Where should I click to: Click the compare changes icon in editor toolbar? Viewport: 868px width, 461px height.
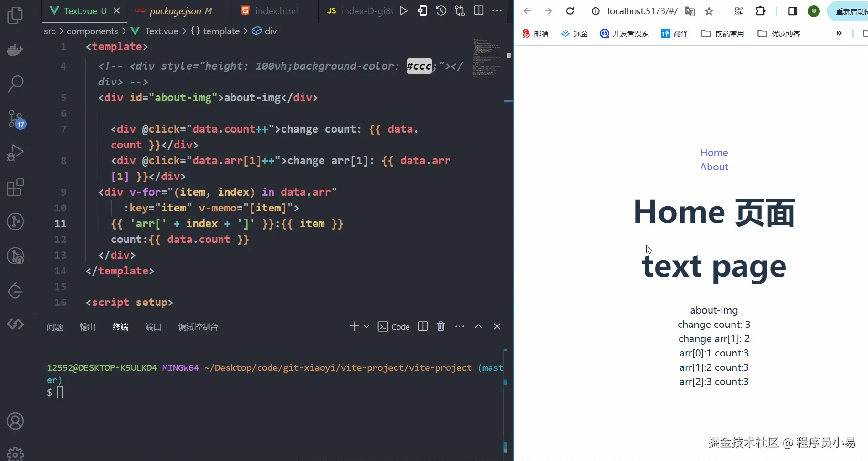tap(460, 11)
